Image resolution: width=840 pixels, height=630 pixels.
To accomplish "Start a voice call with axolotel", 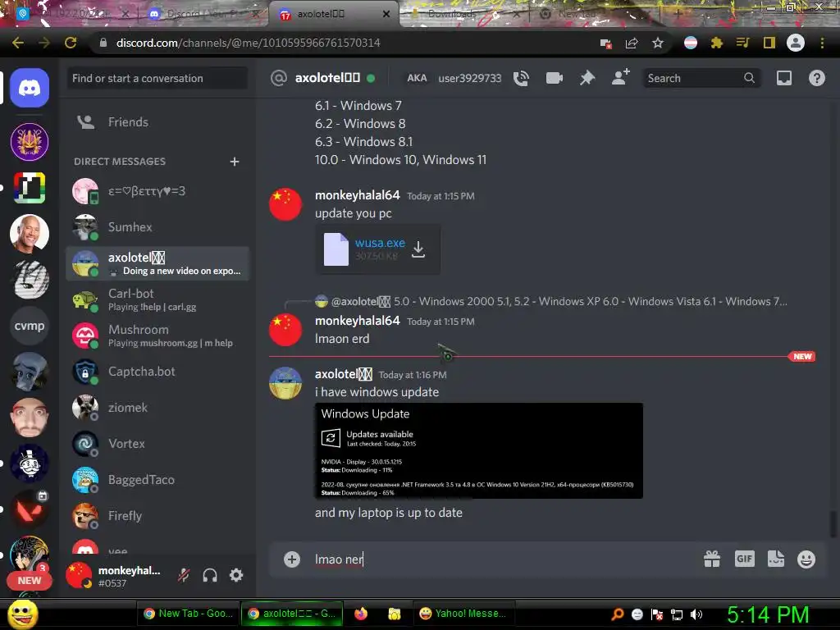I will point(521,78).
